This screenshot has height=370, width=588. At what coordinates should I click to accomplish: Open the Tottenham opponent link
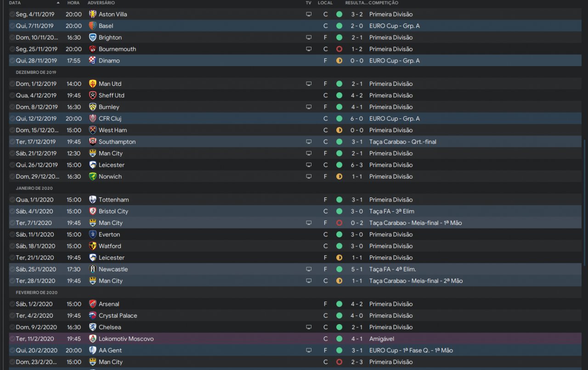[x=113, y=200]
